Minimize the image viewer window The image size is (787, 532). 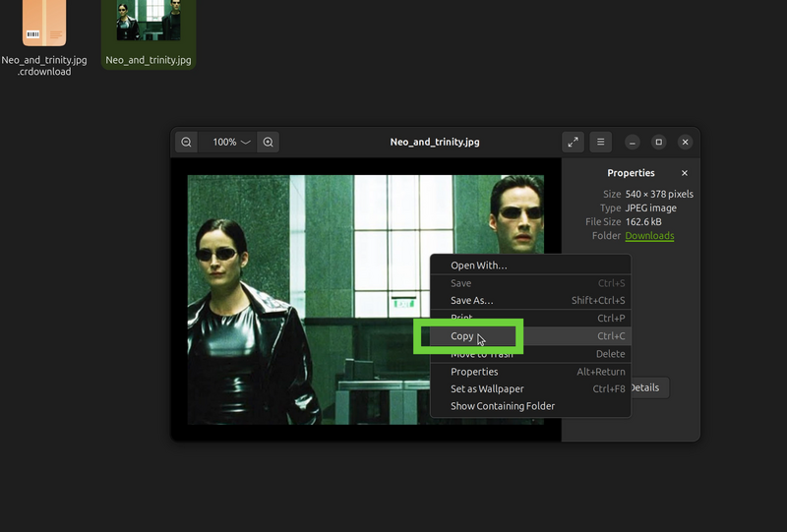633,143
